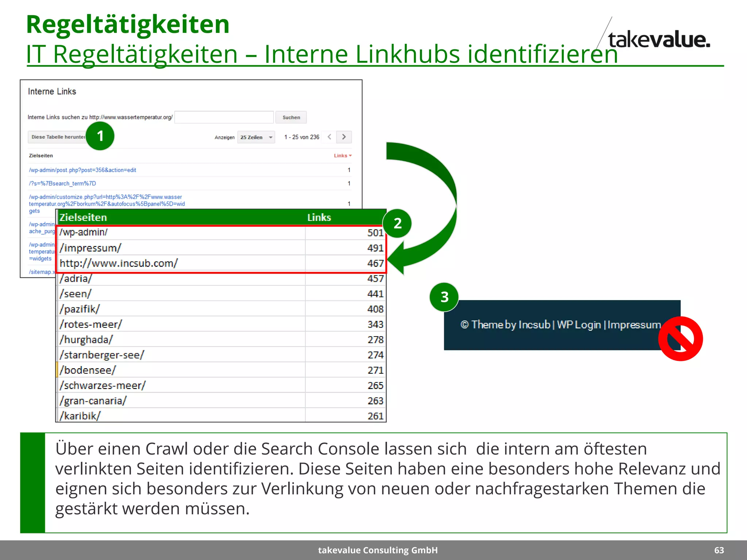Screen dimensions: 747x560
Task: Select the /starnberger-see/ cell
Action: [182, 355]
